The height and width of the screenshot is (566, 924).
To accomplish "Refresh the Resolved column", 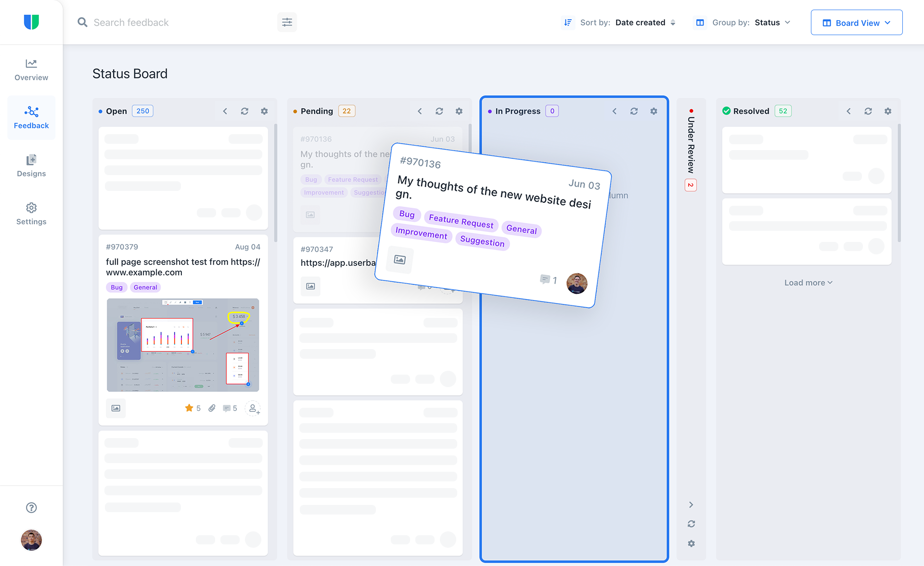I will 868,111.
